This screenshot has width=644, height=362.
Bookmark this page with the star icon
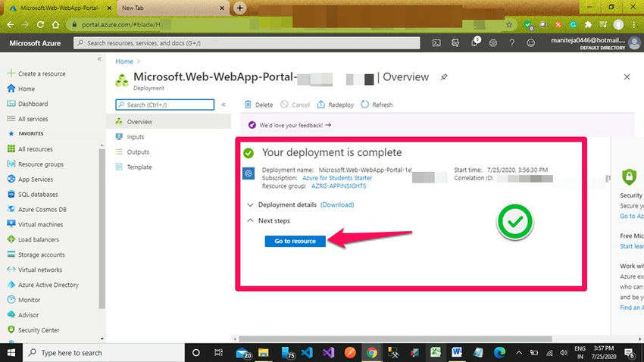[x=509, y=25]
